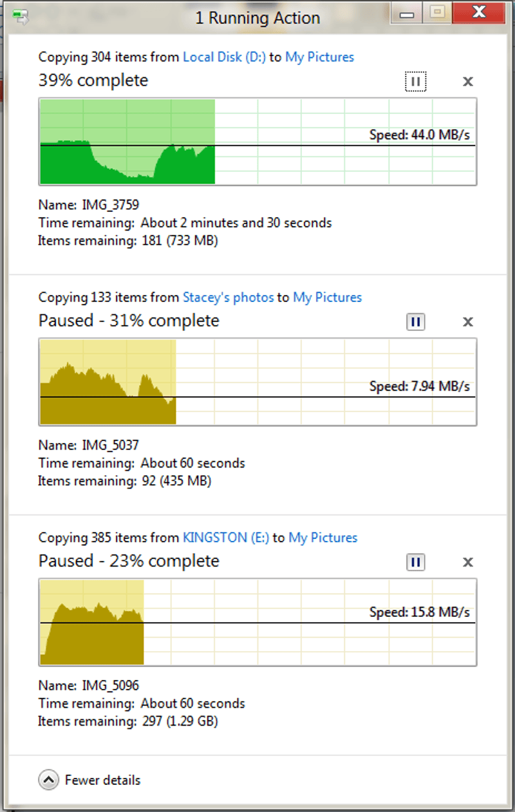515x812 pixels.
Task: Open My Pictures destination in second copy
Action: [327, 297]
